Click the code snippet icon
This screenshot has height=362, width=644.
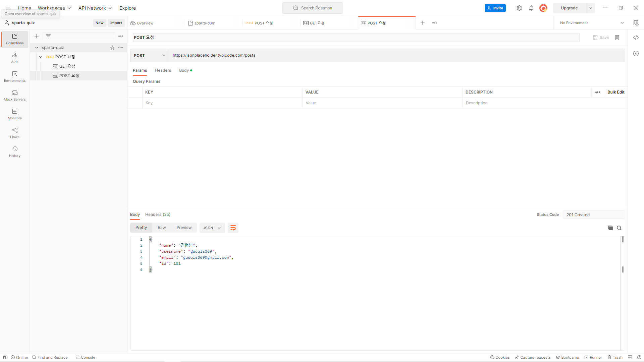click(636, 38)
